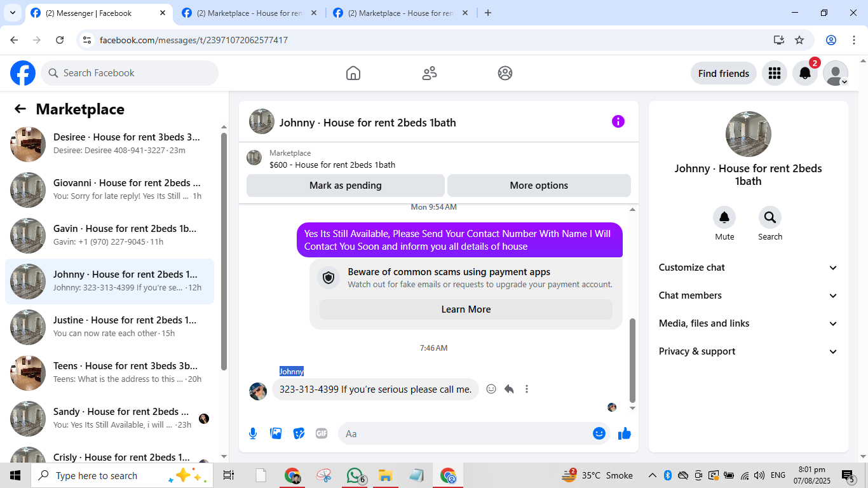
Task: Click the chat list scrollbar
Action: [224, 251]
